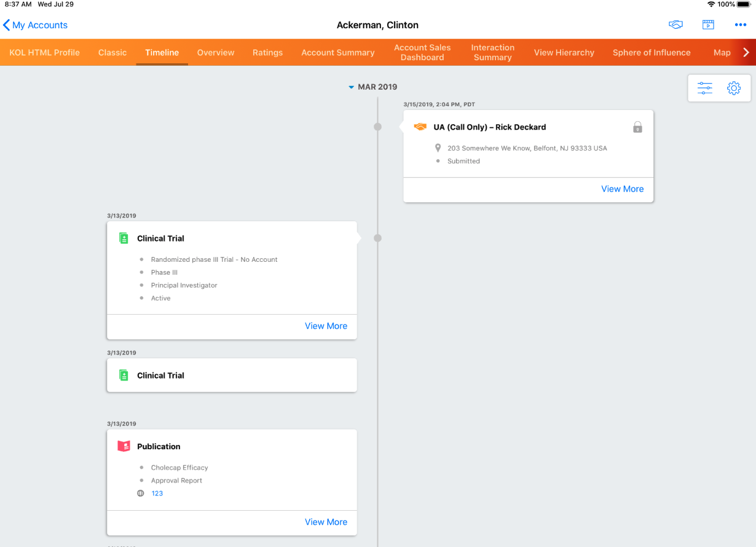Screen dimensions: 756x547
Task: Open the three-dot more actions menu
Action: pyautogui.click(x=741, y=25)
